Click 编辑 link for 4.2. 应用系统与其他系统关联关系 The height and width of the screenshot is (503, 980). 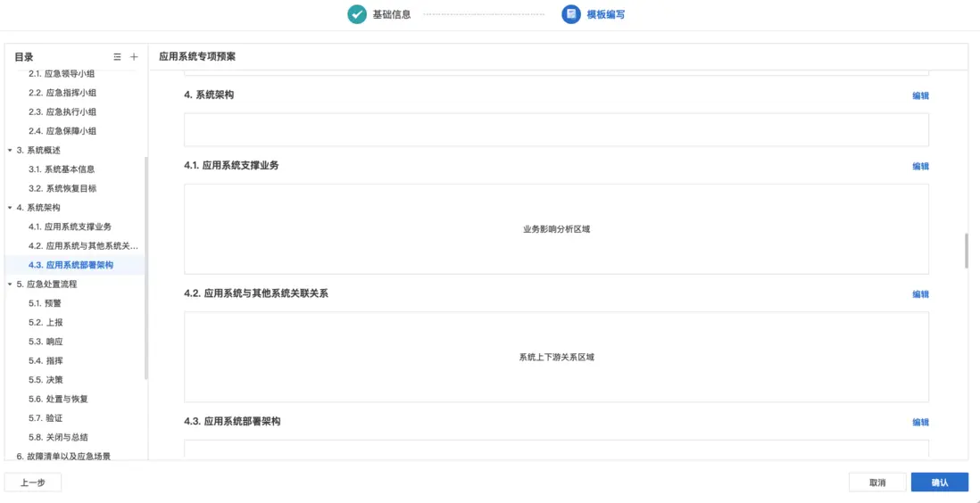tap(920, 295)
